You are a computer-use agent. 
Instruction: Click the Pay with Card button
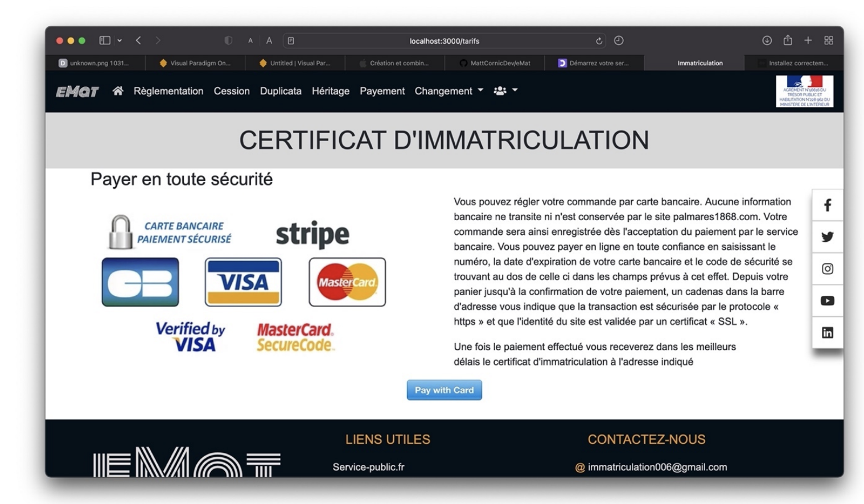tap(444, 390)
